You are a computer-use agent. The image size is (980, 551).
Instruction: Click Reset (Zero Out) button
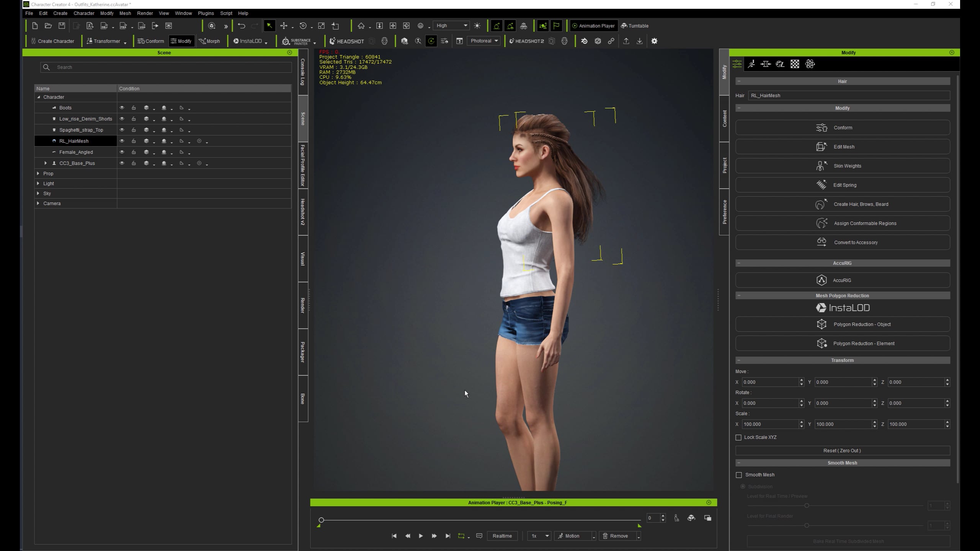(842, 450)
